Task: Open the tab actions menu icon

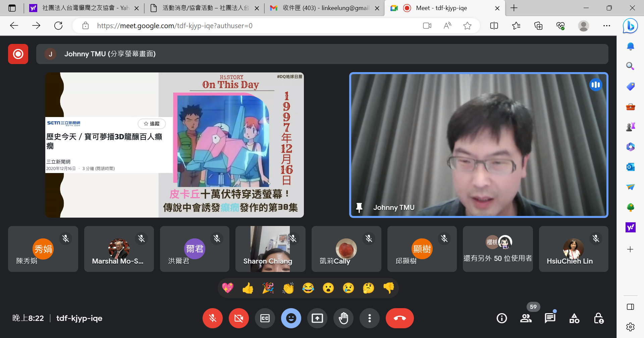Action: pos(12,8)
